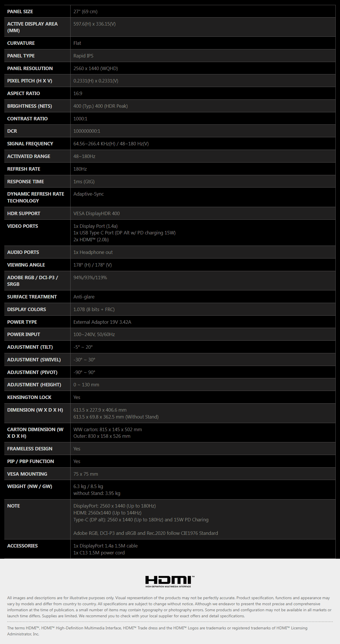Screen dimensions: 340x644
Task: Click the VESA DisplayHDR 400 value
Action: coord(96,213)
